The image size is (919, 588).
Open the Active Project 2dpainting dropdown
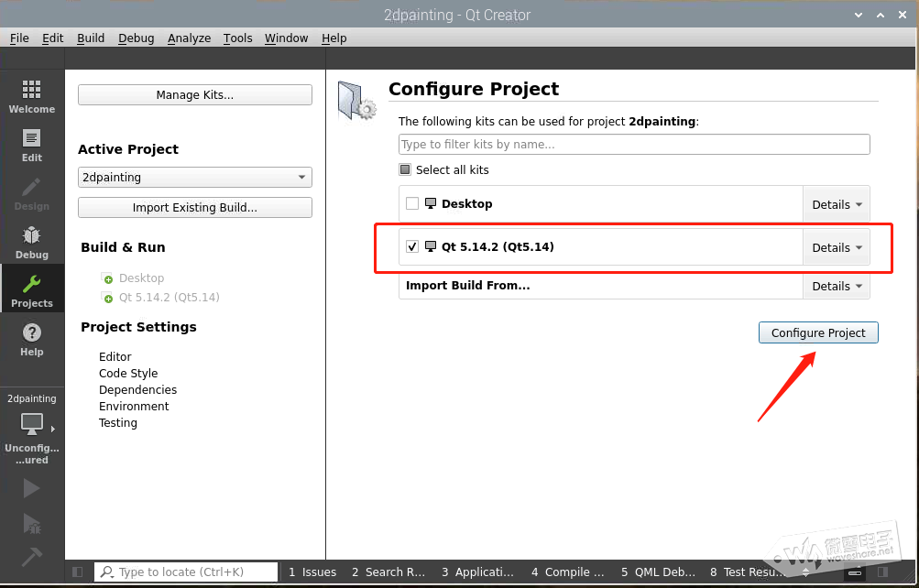coord(195,178)
